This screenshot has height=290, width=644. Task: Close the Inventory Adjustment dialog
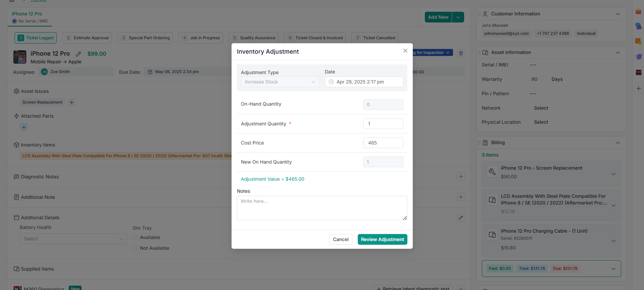405,51
